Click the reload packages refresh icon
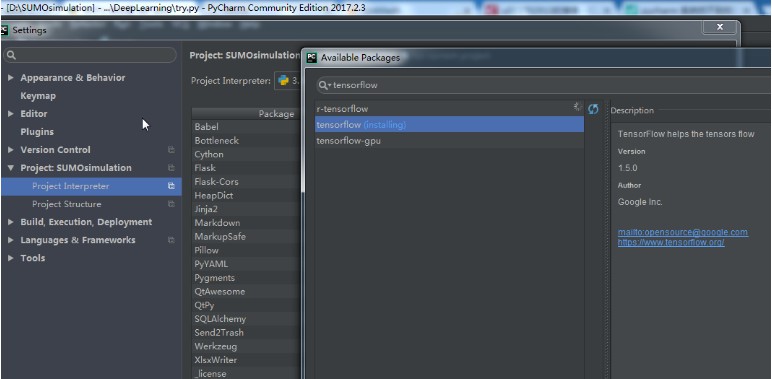The image size is (772, 379). (593, 109)
